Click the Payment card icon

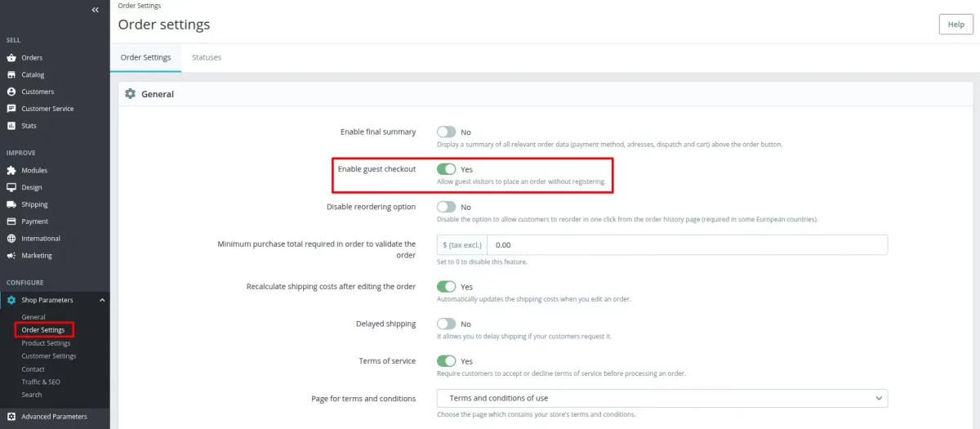11,221
